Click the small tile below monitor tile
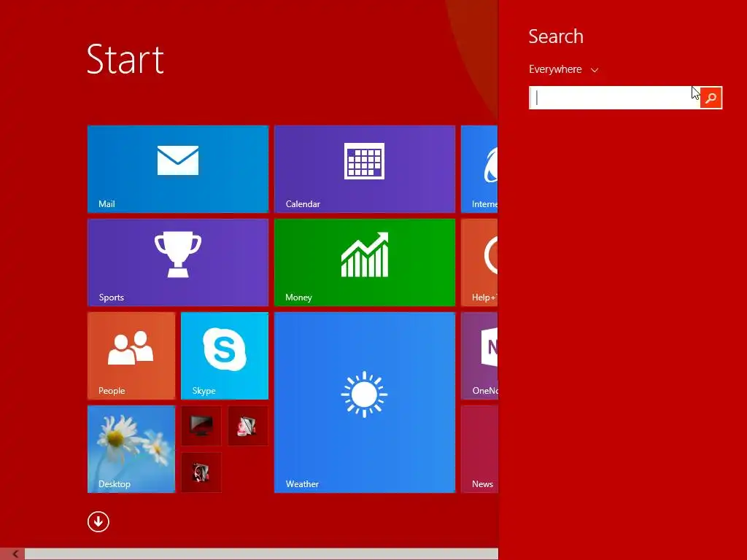This screenshot has width=747, height=560. pos(201,472)
